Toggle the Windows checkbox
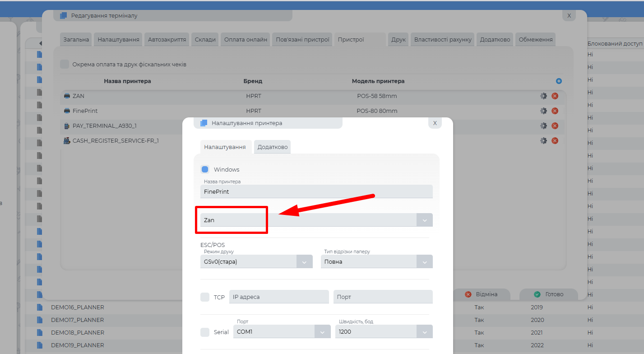The height and width of the screenshot is (354, 644). (x=205, y=169)
